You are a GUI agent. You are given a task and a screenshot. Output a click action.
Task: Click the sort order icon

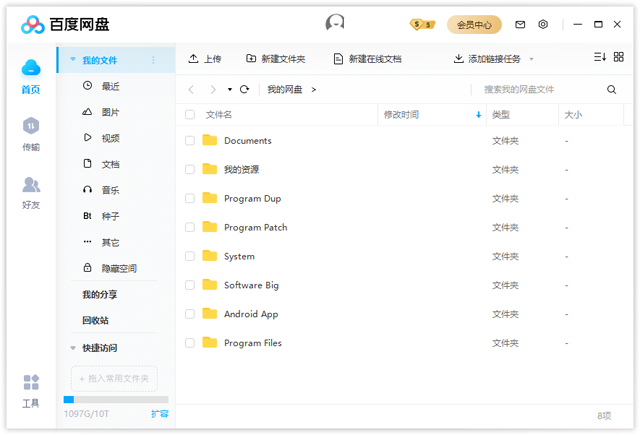600,58
